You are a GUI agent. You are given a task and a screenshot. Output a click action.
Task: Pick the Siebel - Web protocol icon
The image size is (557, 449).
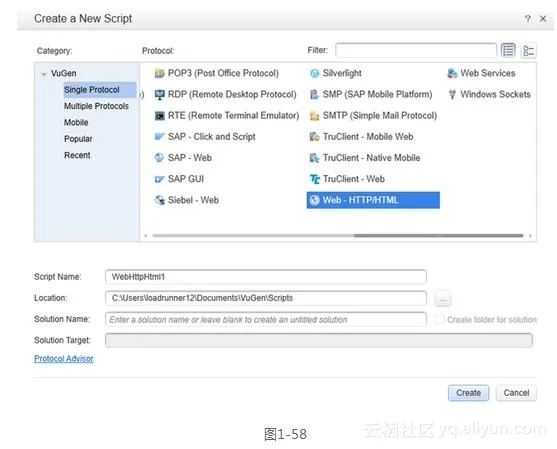click(x=159, y=200)
